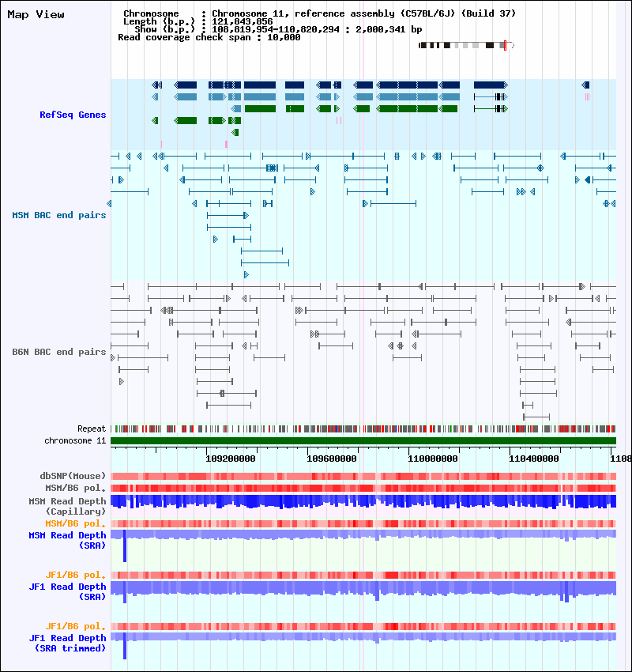
Task: Click the Repeat annotation strip
Action: [363, 428]
